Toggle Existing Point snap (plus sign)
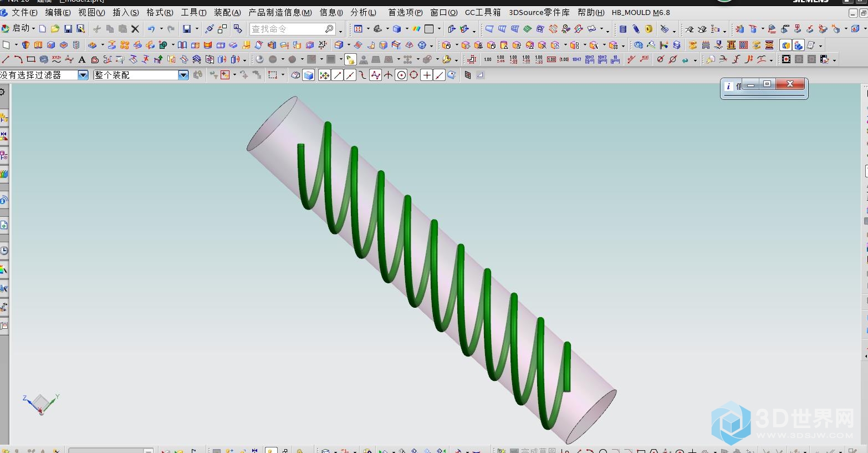 426,75
